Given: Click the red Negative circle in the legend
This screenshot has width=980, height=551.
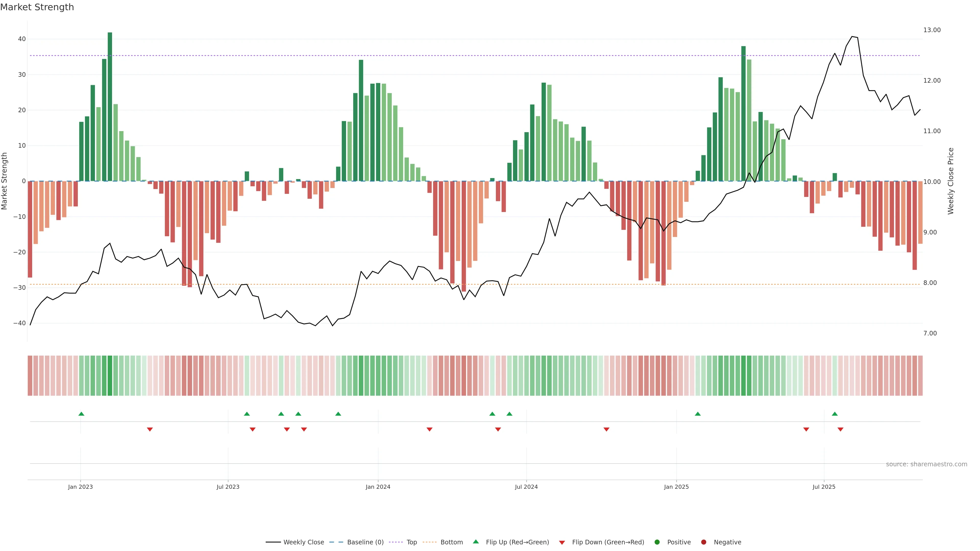Looking at the screenshot, I should [x=703, y=542].
